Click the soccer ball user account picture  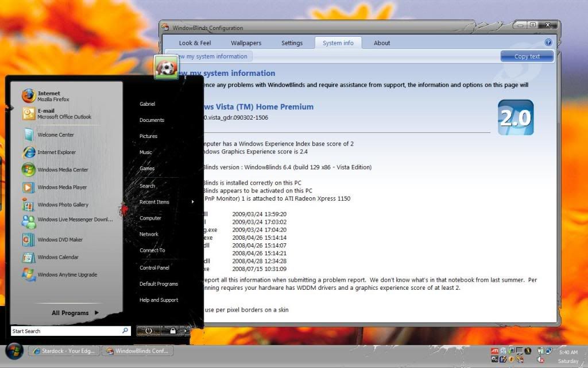(166, 67)
